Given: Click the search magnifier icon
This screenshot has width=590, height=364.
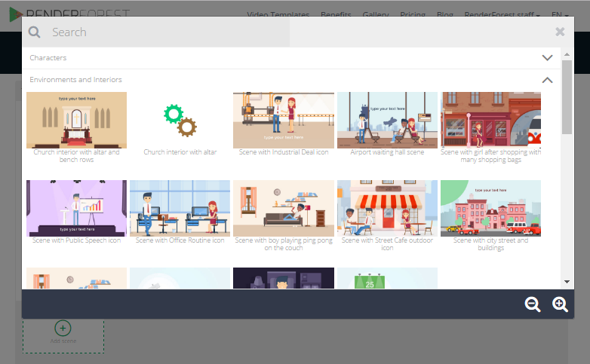Looking at the screenshot, I should [35, 32].
